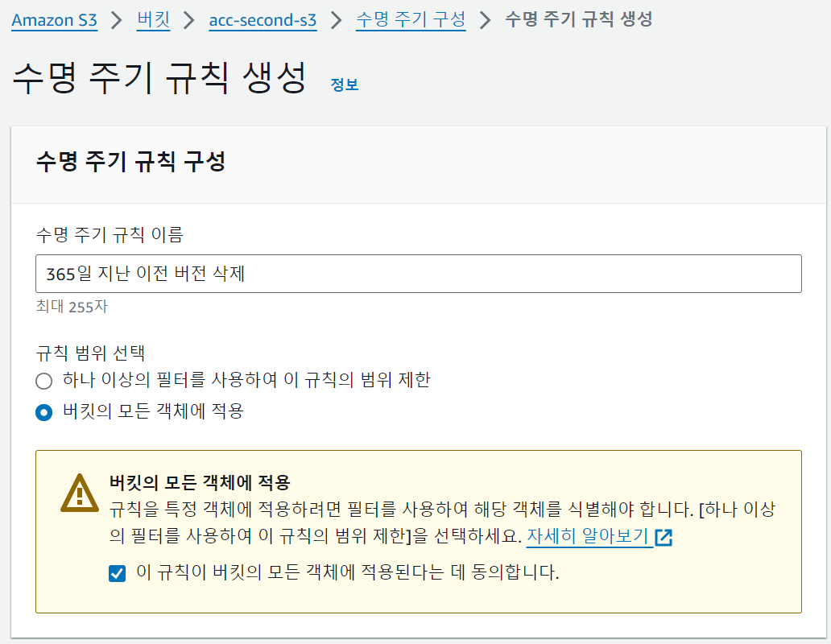This screenshot has width=831, height=644.
Task: Click the 규칙 범위 선택 label
Action: click(91, 353)
